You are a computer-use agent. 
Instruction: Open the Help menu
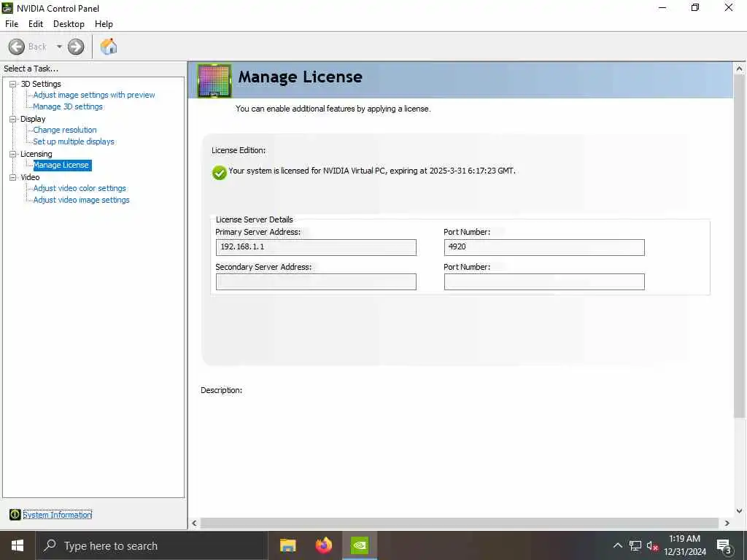(x=104, y=24)
